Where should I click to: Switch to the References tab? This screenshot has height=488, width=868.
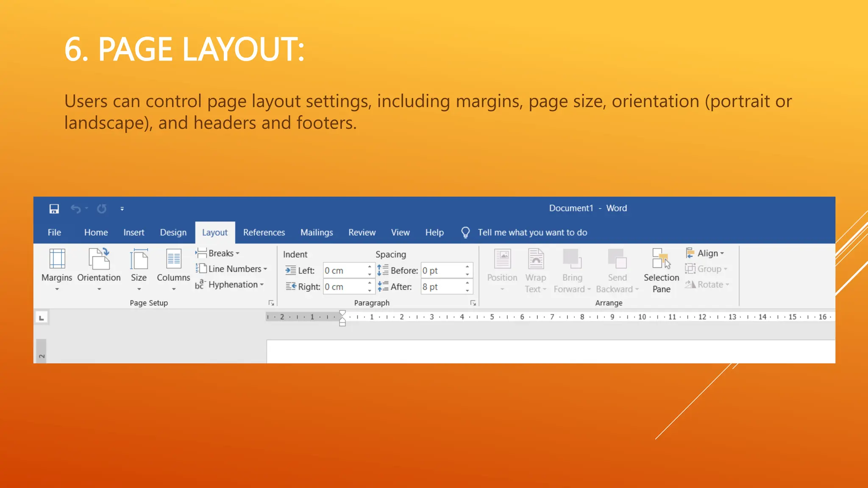[264, 233]
